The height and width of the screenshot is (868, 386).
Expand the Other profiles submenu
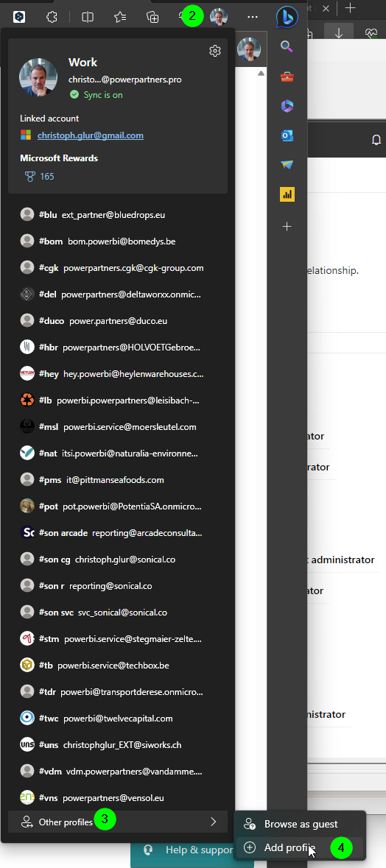tap(118, 822)
